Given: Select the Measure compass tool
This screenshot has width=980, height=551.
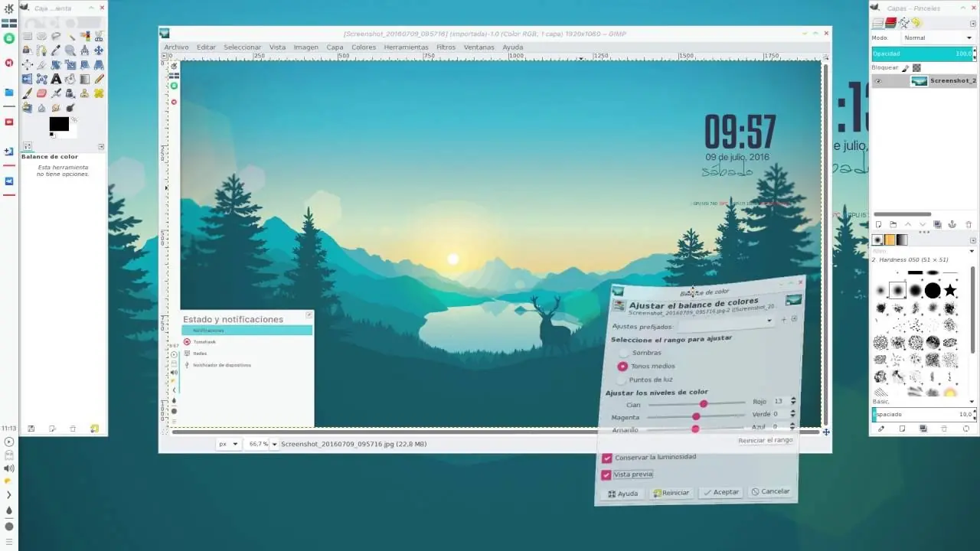Looking at the screenshot, I should click(x=84, y=51).
